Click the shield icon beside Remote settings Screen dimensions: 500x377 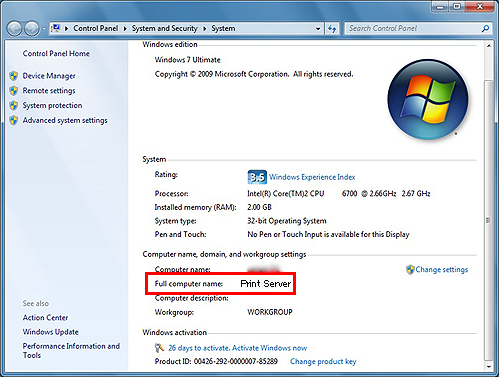pyautogui.click(x=14, y=91)
